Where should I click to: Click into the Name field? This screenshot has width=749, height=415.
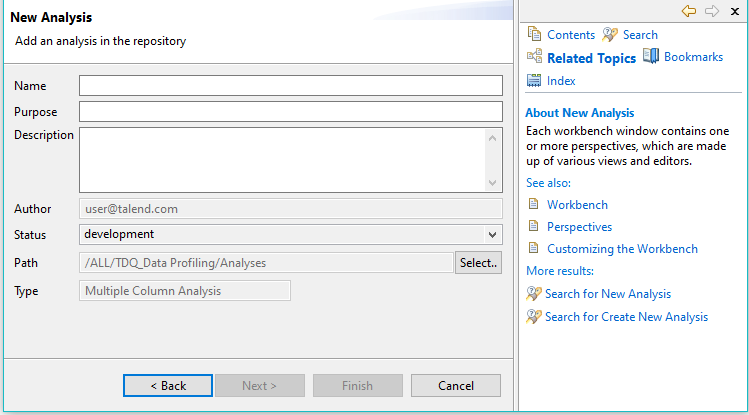tap(290, 86)
